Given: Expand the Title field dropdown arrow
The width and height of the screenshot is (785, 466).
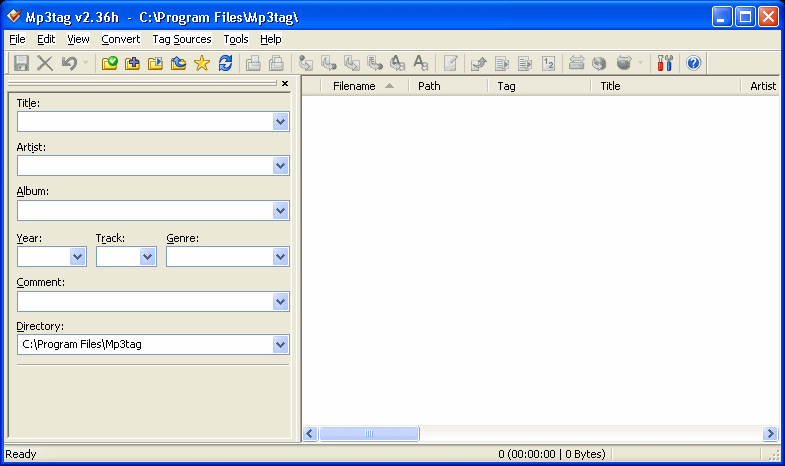Looking at the screenshot, I should point(280,122).
